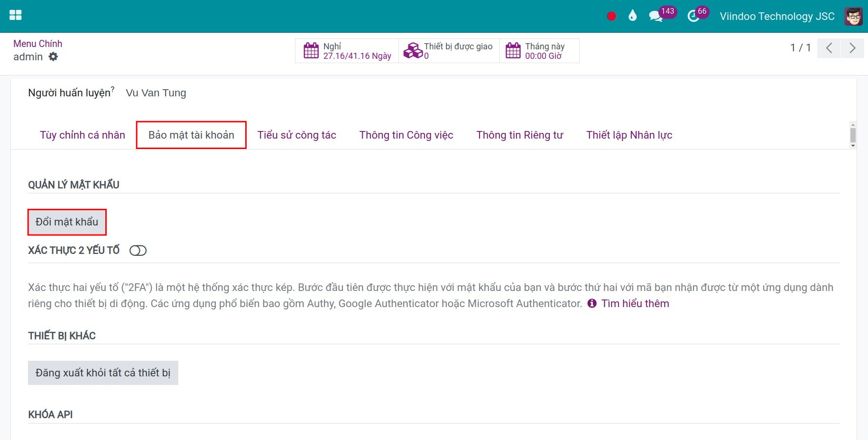Screen dimensions: 868x440
Task: Click the tab bar scrollbar down arrow
Action: tap(853, 146)
